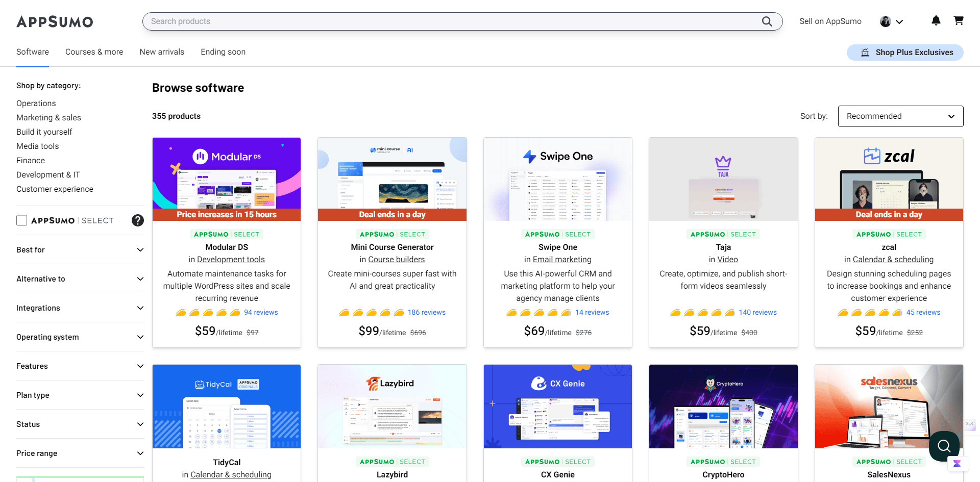Screen dimensions: 980x482
Task: Choose the Build it yourself category
Action: pos(44,132)
